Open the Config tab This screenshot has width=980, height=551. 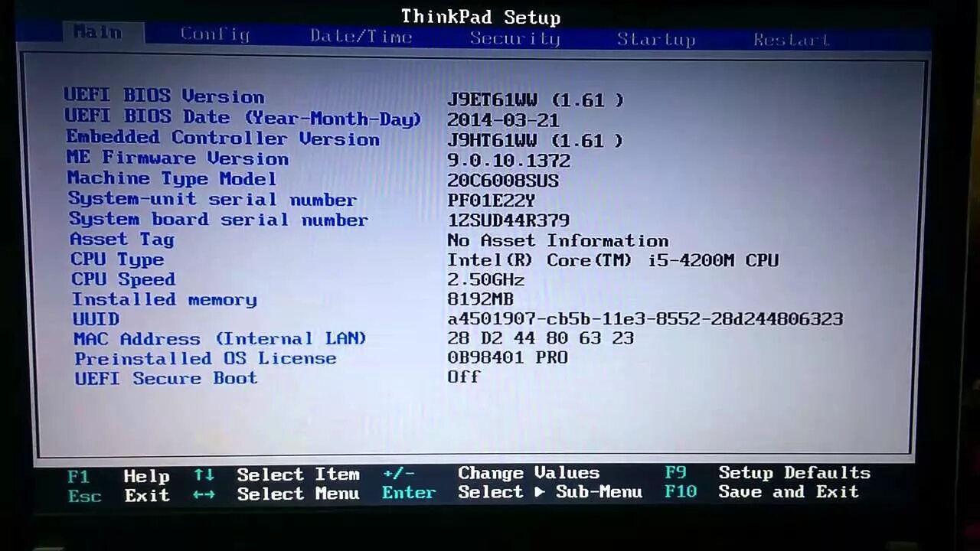click(215, 35)
